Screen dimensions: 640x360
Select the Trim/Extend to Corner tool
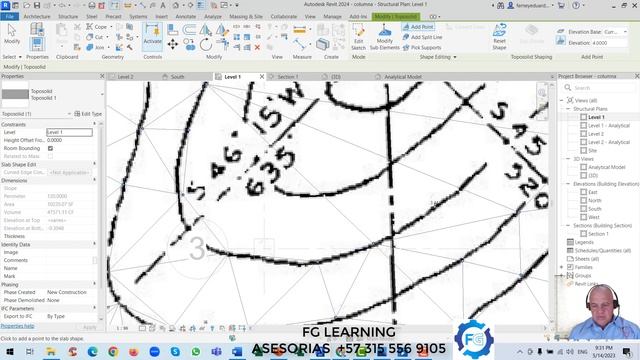(x=222, y=44)
